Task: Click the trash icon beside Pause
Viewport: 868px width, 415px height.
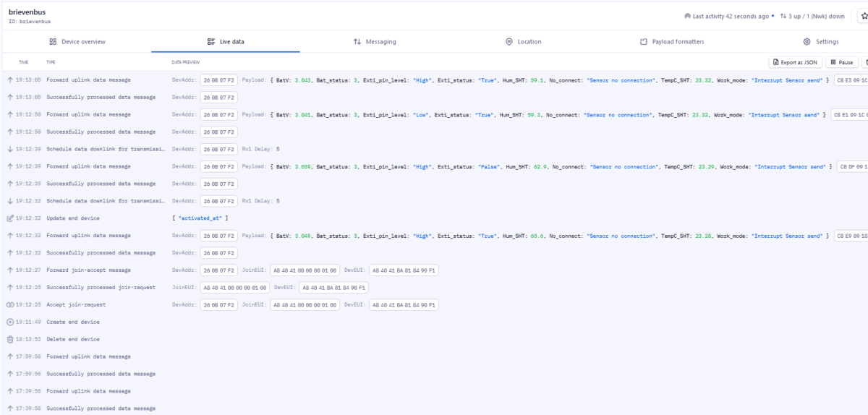Action: click(x=865, y=63)
